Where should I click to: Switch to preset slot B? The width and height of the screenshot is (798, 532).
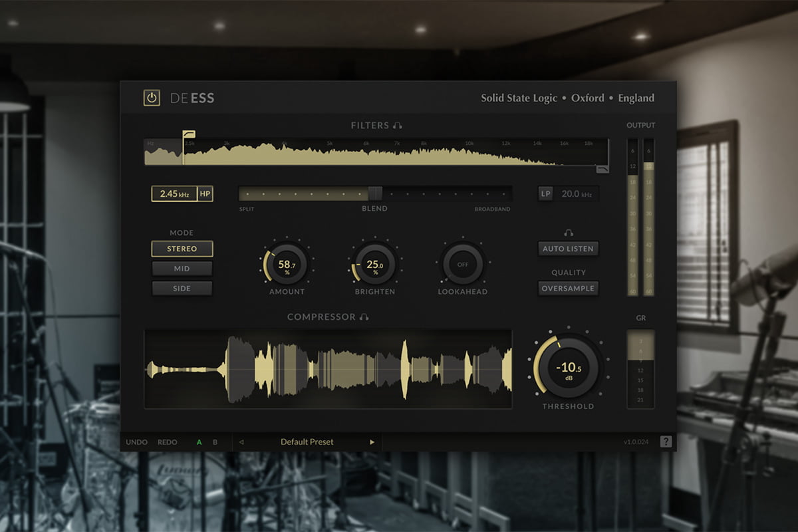point(215,442)
